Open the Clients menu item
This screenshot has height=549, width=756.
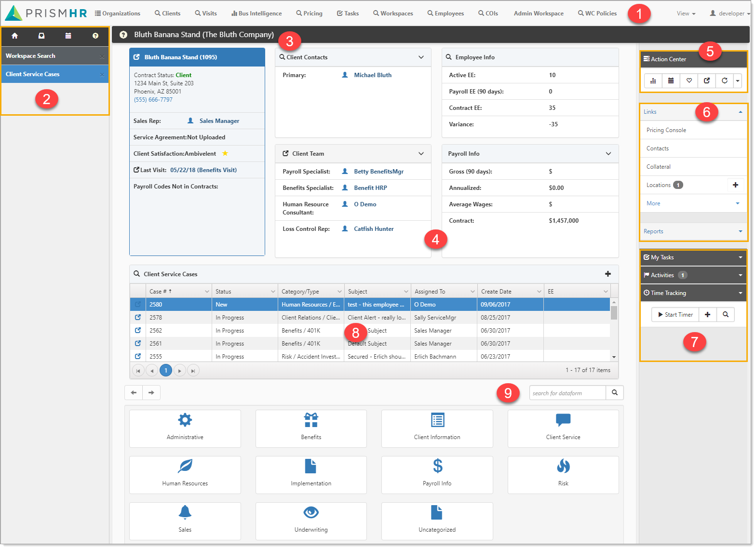tap(167, 13)
